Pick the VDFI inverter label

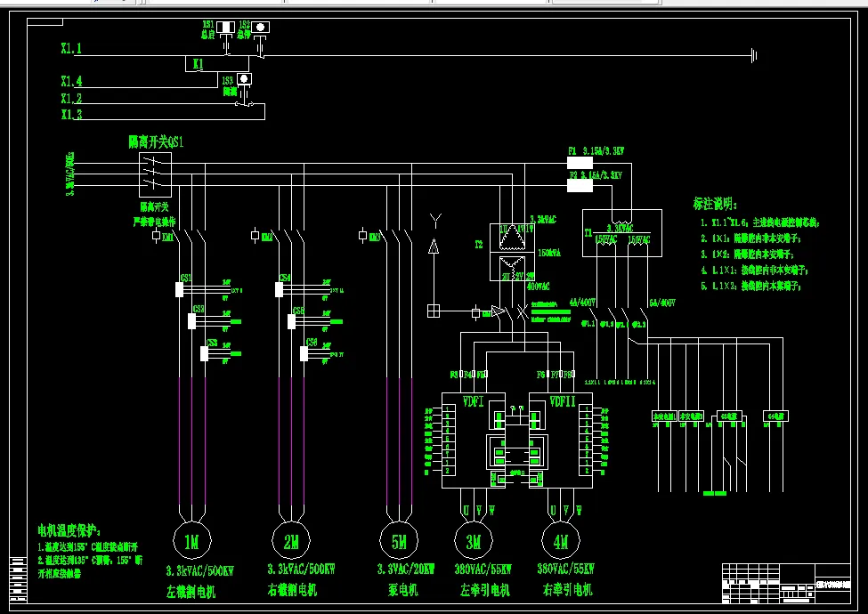point(474,401)
